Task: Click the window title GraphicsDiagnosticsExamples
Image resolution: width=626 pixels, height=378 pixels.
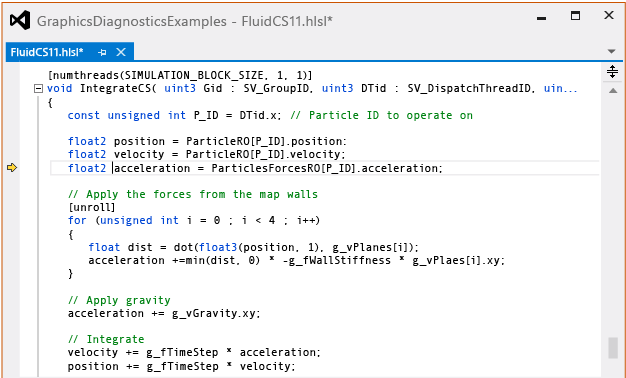Action: tap(132, 21)
